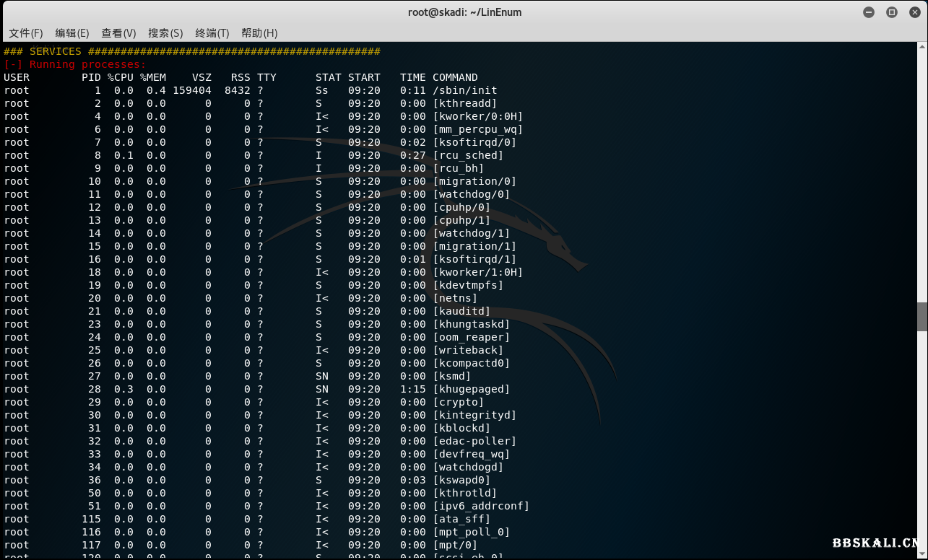Open the 查看(V) menu

118,33
